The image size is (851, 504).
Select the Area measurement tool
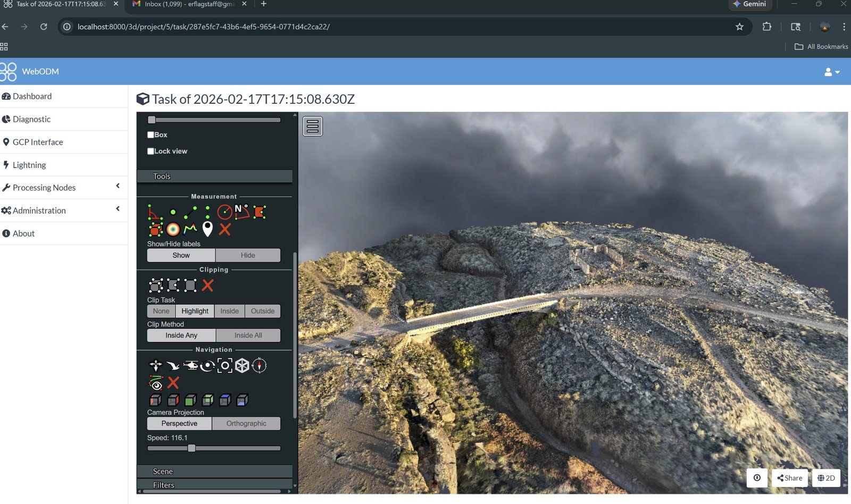(x=260, y=212)
